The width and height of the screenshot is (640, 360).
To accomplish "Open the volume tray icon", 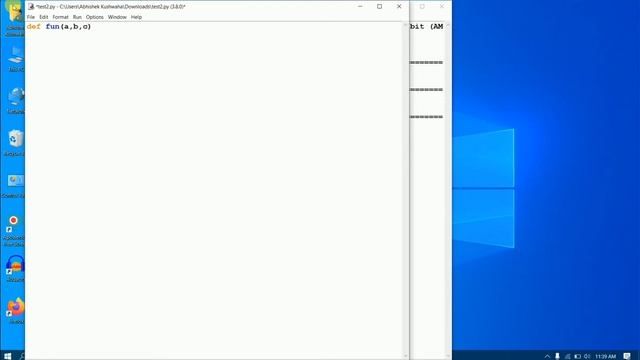I will point(587,356).
